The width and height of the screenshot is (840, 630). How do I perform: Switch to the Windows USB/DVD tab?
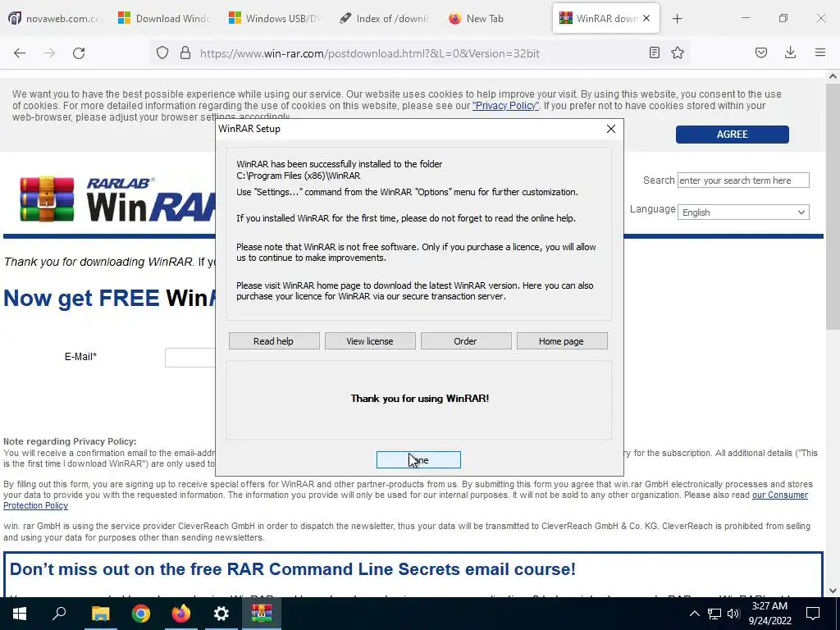(x=274, y=18)
